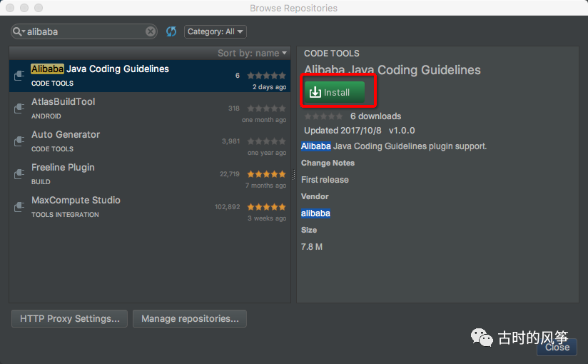Open the alibaba vendor link
The image size is (588, 364).
315,213
